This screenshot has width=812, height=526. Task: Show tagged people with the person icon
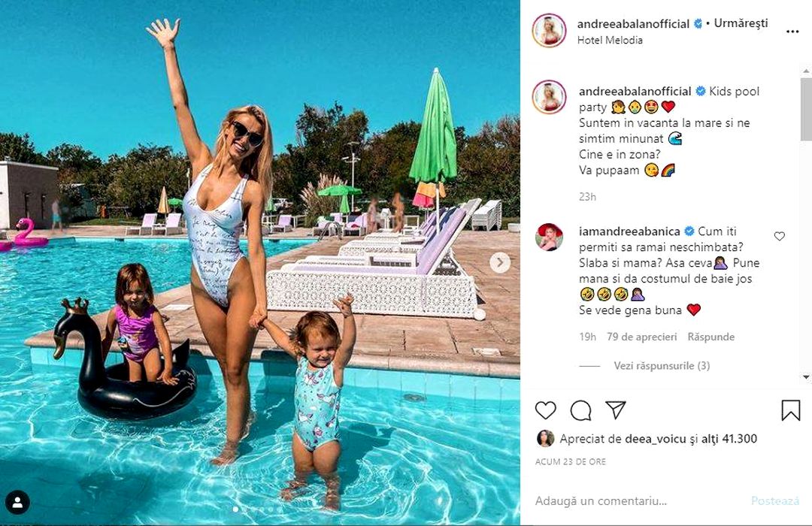17,502
